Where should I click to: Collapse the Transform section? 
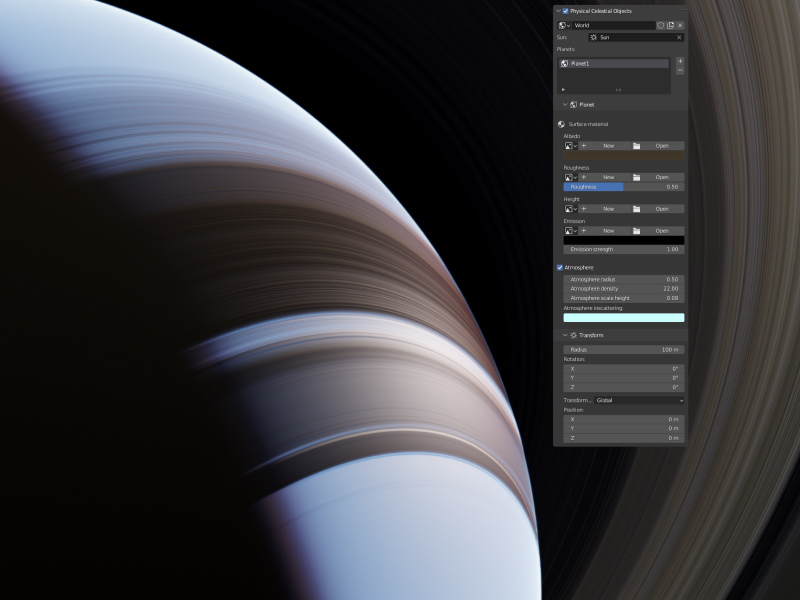click(565, 335)
